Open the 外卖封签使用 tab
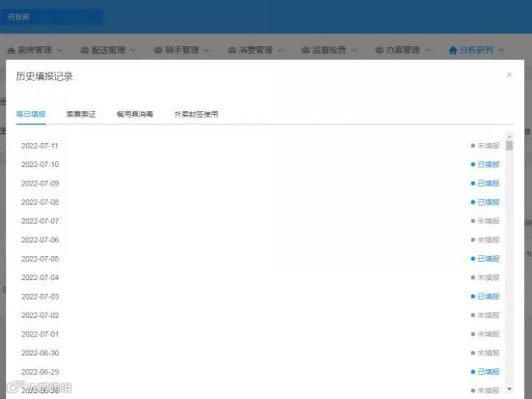 pyautogui.click(x=196, y=114)
